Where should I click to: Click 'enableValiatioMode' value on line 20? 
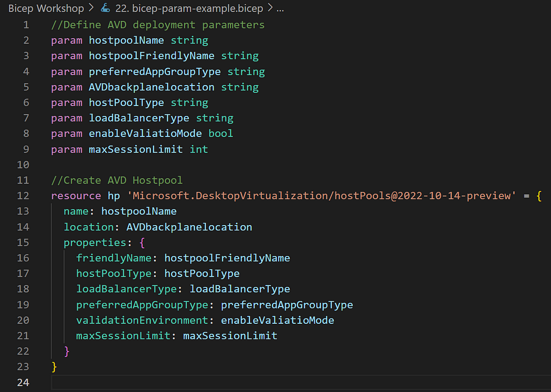click(x=278, y=320)
